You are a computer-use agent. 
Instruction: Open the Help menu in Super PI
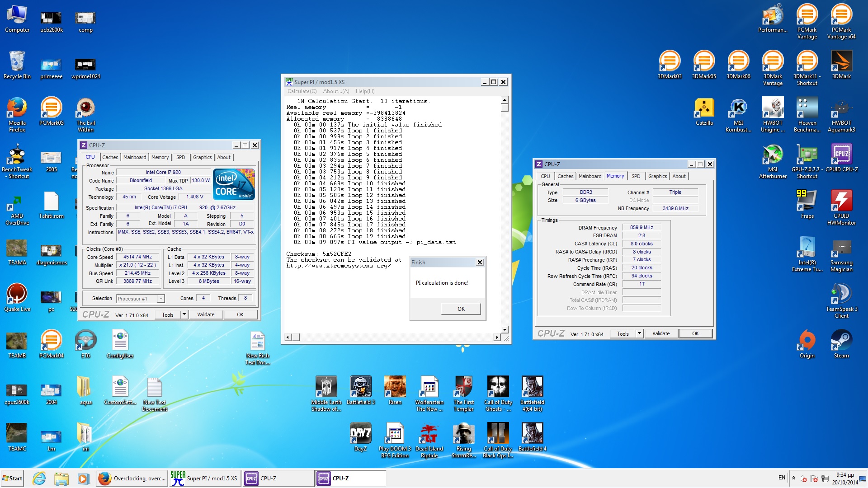(365, 91)
